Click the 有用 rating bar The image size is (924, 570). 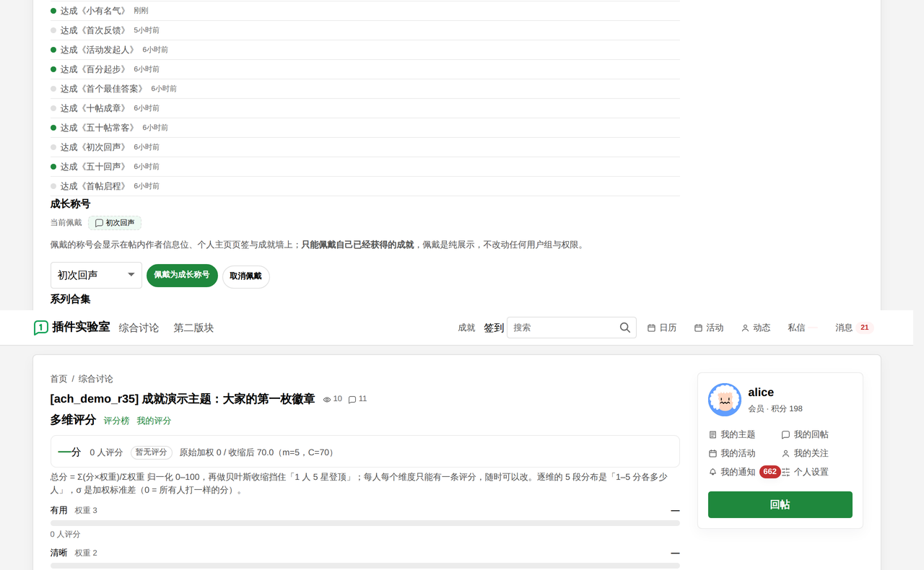coord(365,523)
